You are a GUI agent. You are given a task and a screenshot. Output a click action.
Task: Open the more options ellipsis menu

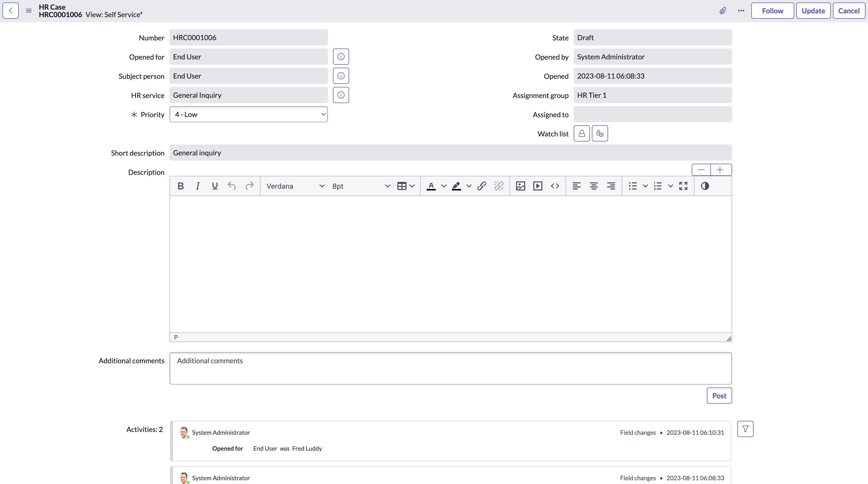coord(741,11)
